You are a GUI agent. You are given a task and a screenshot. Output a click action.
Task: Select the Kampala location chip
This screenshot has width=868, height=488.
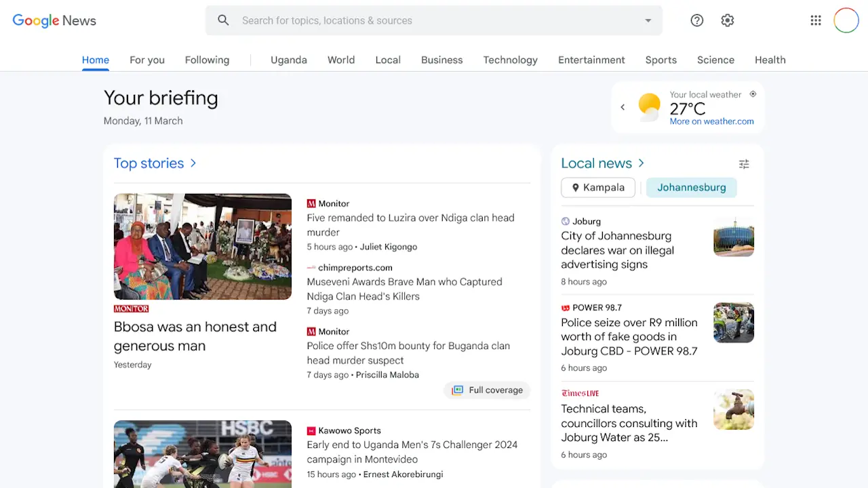598,188
